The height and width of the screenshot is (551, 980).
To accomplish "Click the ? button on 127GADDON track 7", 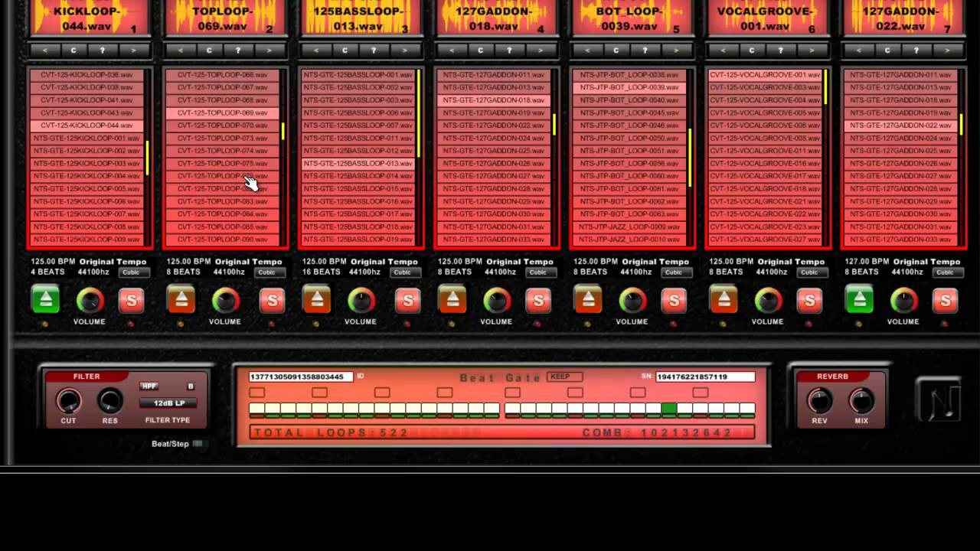I will coord(916,51).
